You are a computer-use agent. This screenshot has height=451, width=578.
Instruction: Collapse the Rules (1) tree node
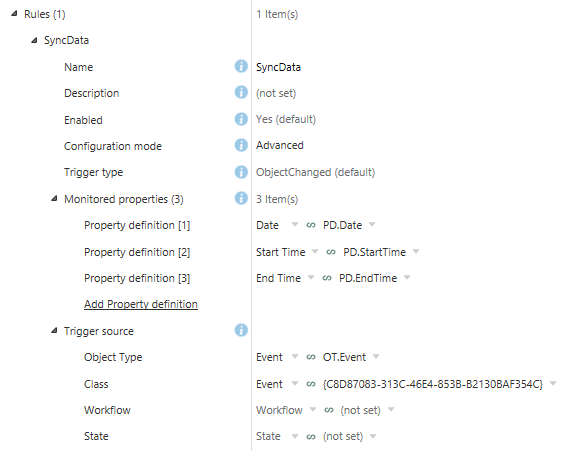[14, 14]
